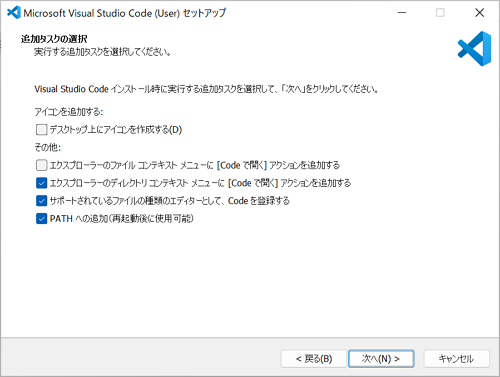Minimize the setup window
Screen dimensions: 500x377
(402, 13)
